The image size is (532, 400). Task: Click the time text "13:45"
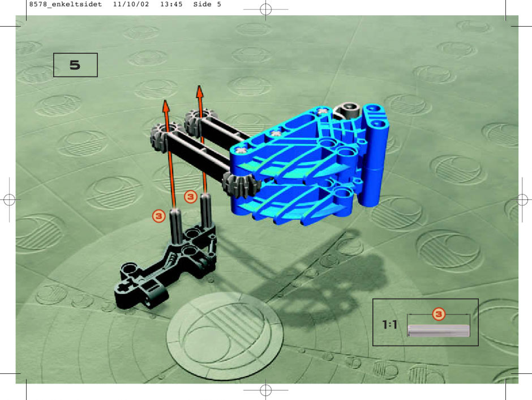coord(171,5)
